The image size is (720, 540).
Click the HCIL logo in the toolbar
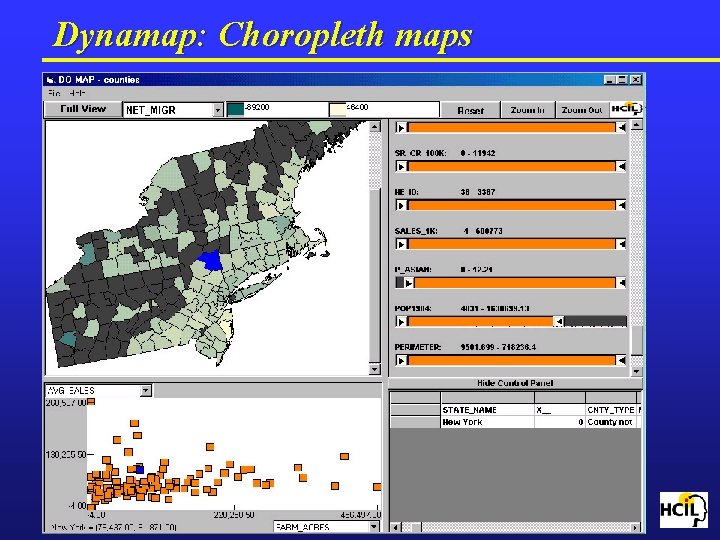pyautogui.click(x=626, y=109)
